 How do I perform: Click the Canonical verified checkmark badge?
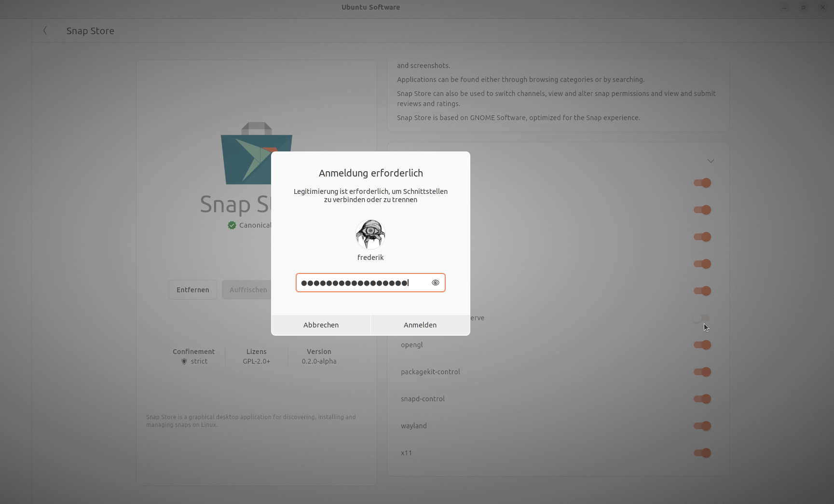(x=232, y=225)
